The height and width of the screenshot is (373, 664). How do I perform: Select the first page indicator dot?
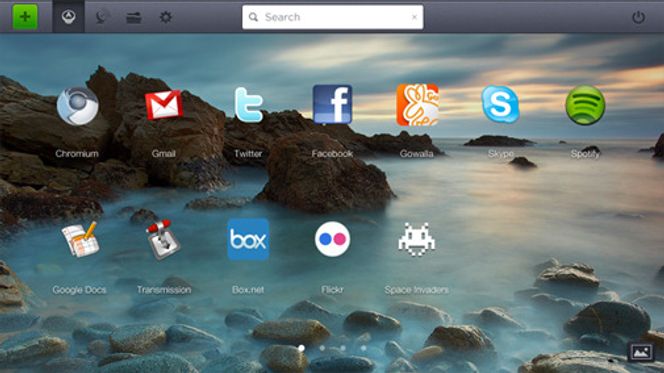click(x=301, y=348)
